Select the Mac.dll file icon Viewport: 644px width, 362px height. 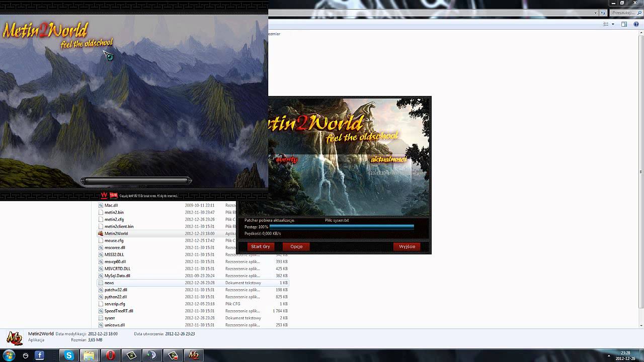click(x=101, y=205)
